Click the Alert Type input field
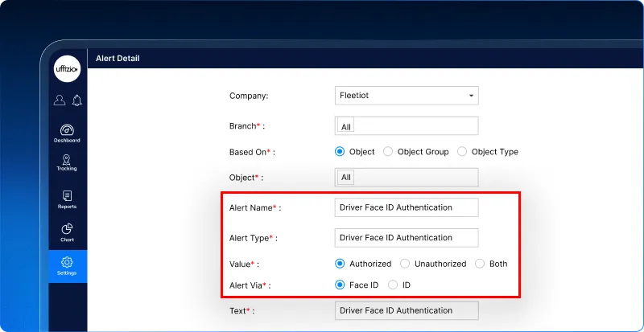The image size is (644, 332). pyautogui.click(x=407, y=238)
